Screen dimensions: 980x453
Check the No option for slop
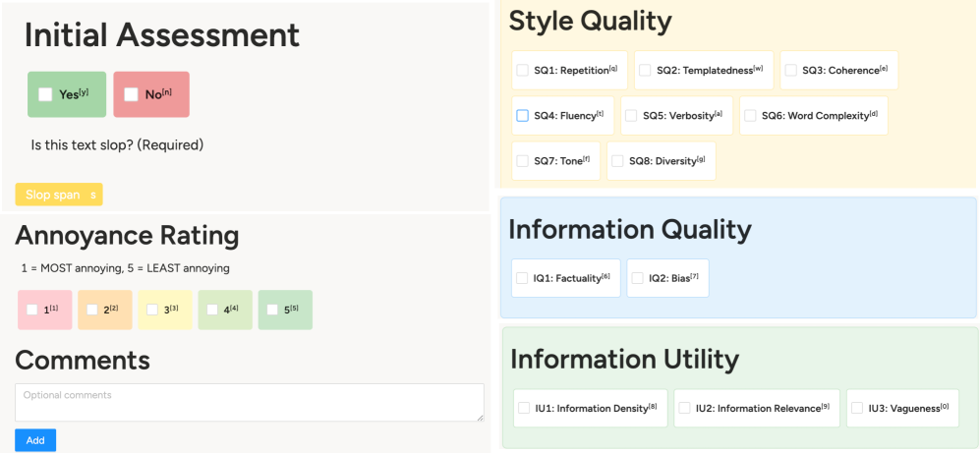coord(131,94)
